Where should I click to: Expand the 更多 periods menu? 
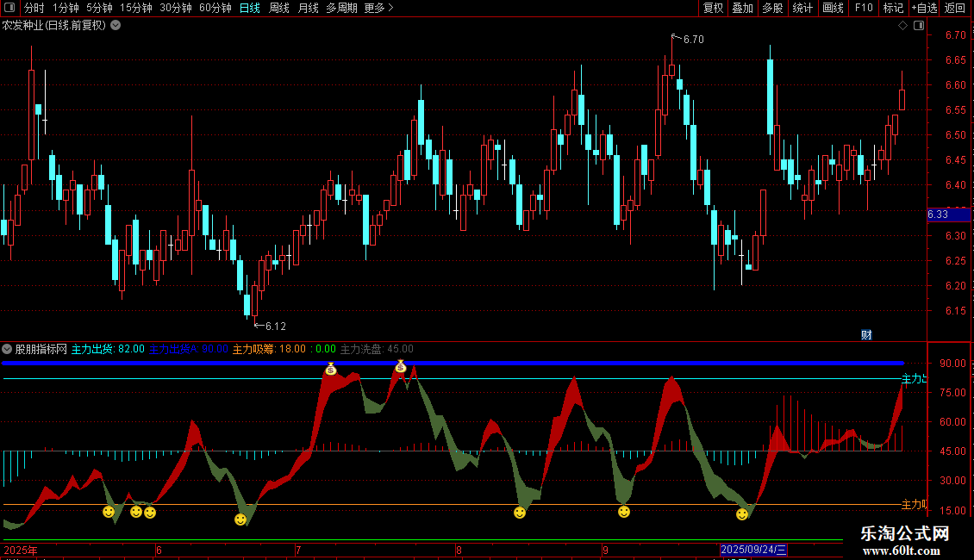[x=379, y=8]
